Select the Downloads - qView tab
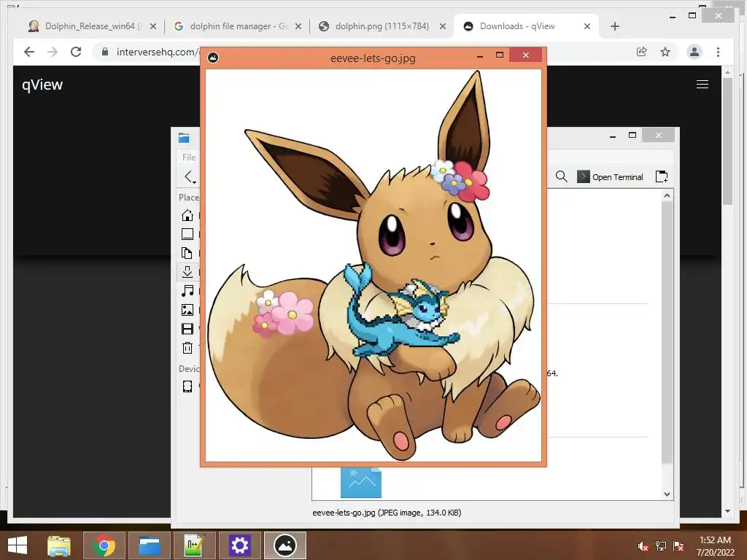The width and height of the screenshot is (747, 560). pos(517,26)
